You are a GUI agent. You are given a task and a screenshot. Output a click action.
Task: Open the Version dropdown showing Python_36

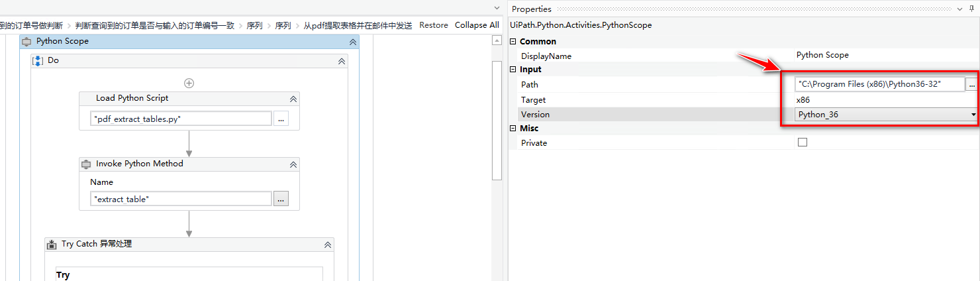973,115
